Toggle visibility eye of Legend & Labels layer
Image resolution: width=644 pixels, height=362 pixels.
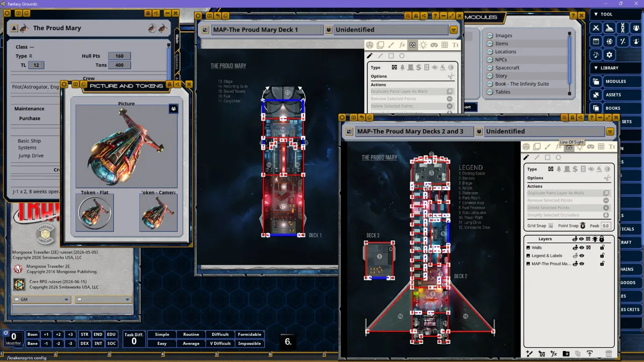tap(582, 255)
